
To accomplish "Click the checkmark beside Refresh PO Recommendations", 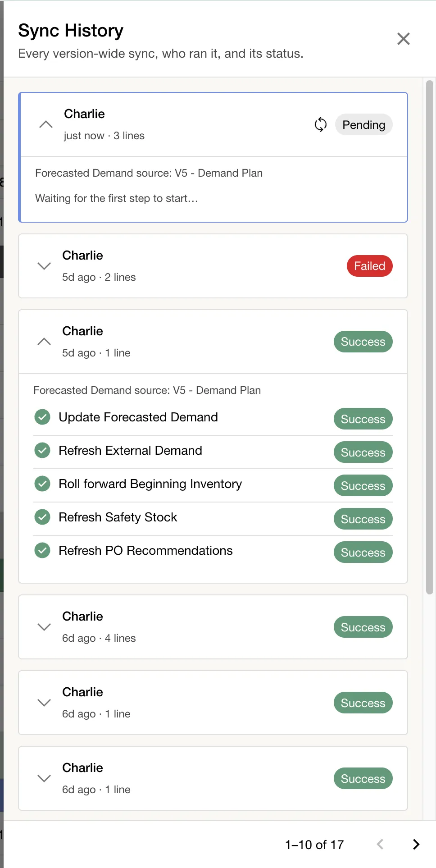I will [42, 550].
